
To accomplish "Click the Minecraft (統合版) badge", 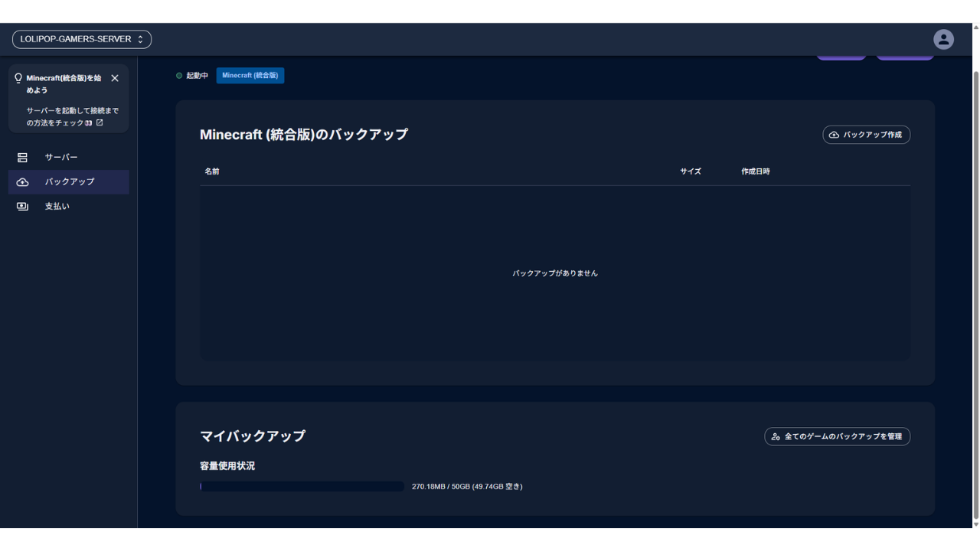I will [250, 76].
